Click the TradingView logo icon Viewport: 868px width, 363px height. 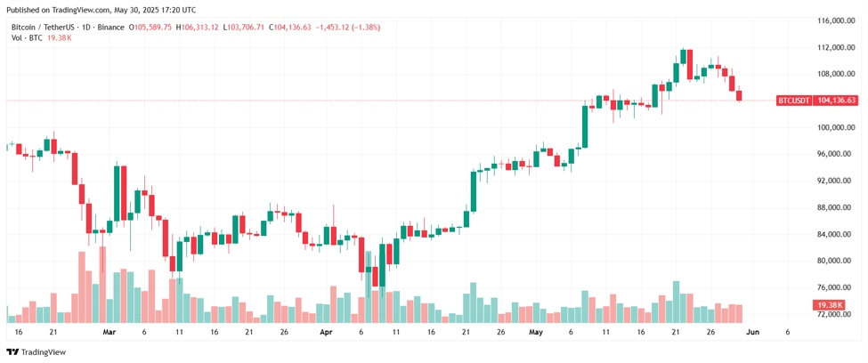pos(11,352)
